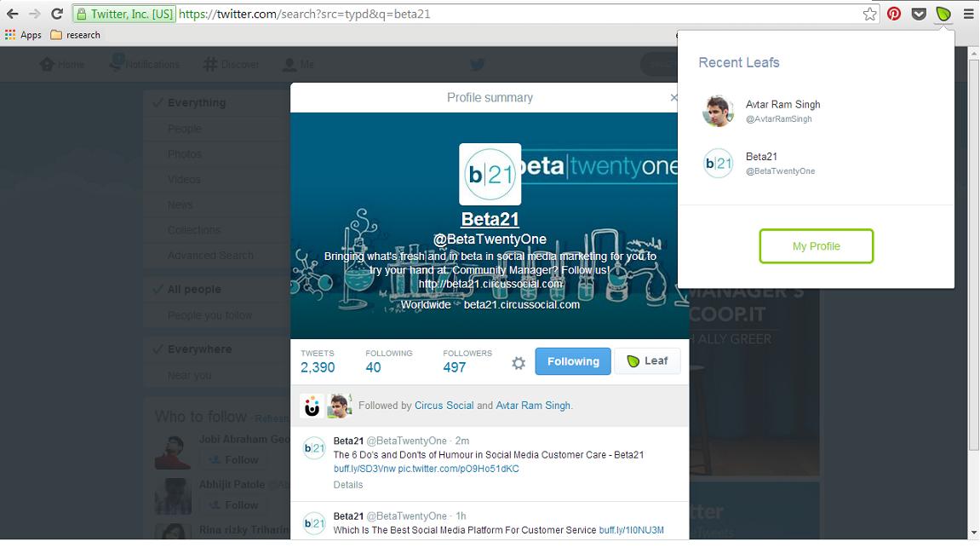Click the 1h tweet timestamp

(x=461, y=516)
